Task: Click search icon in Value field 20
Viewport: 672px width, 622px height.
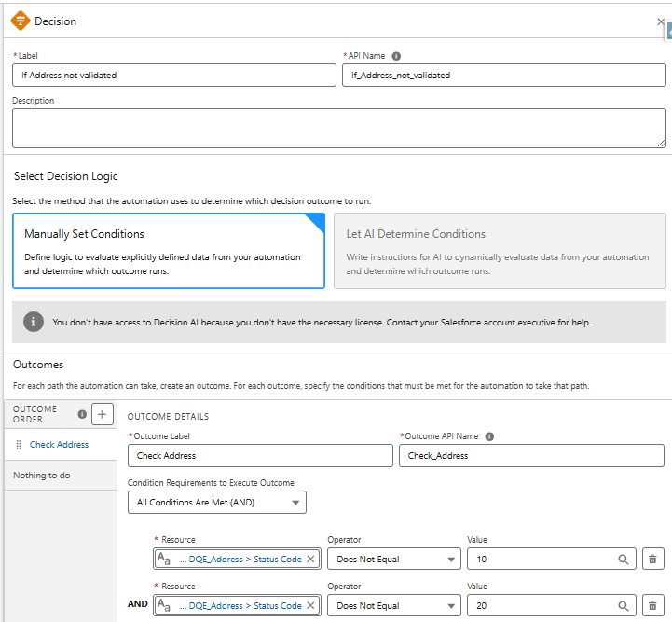Action: click(x=623, y=605)
